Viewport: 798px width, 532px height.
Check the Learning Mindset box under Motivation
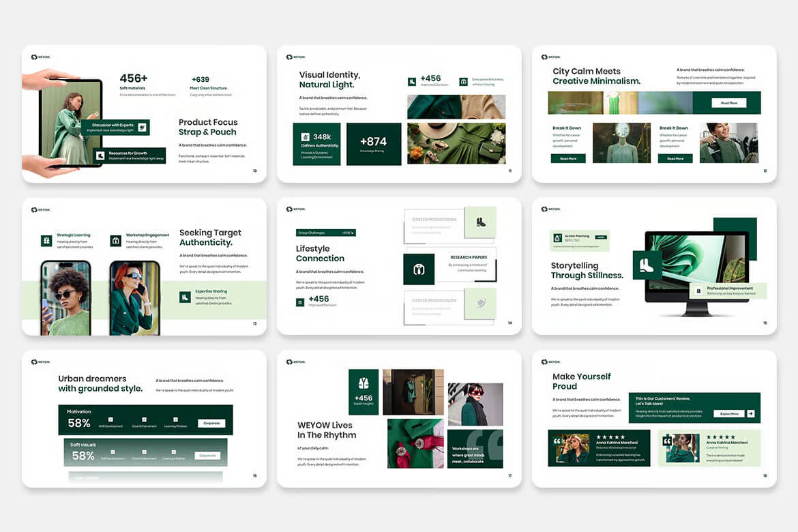point(175,419)
